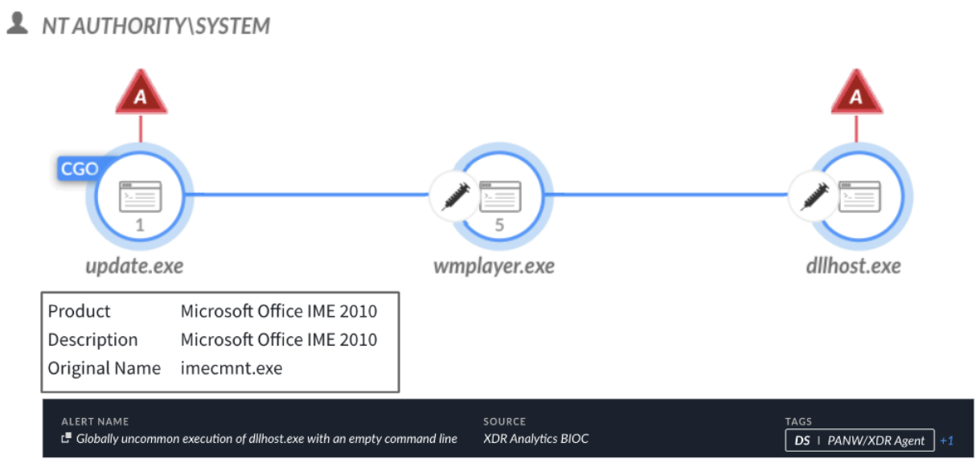Click the Original Name field label
The height and width of the screenshot is (467, 980).
pyautogui.click(x=105, y=368)
